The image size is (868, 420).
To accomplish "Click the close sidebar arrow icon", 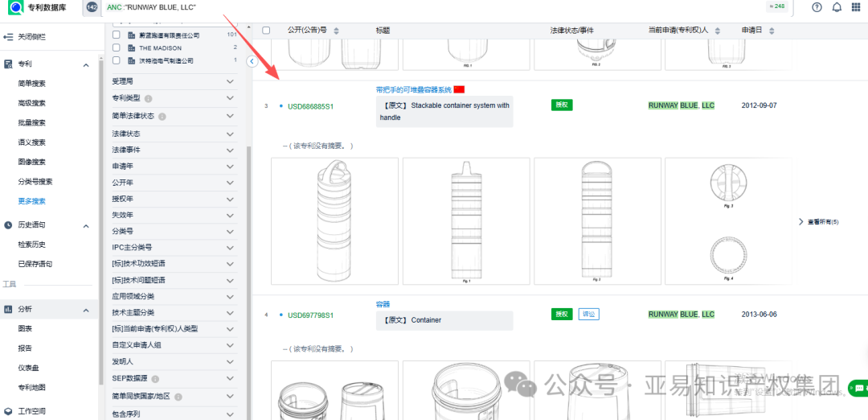I will click(x=8, y=36).
